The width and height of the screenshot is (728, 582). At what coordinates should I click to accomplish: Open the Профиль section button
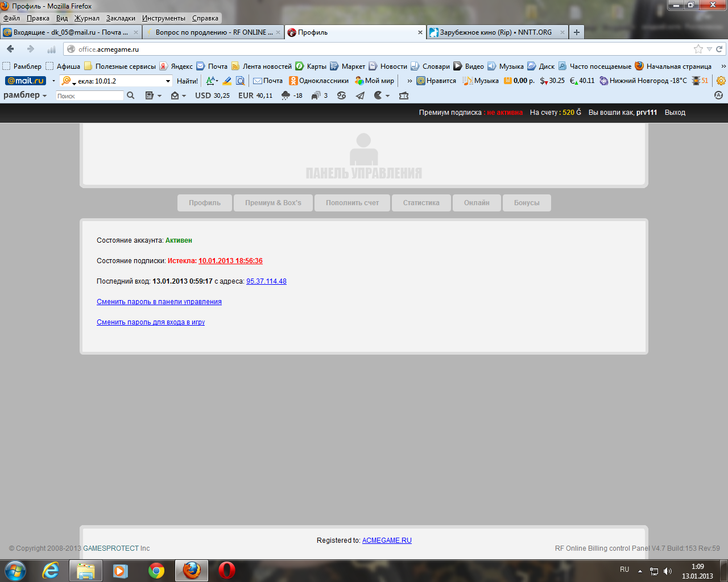205,203
